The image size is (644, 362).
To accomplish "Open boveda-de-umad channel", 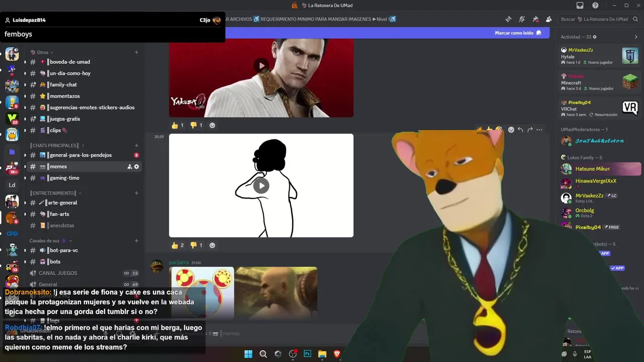I will [x=84, y=62].
